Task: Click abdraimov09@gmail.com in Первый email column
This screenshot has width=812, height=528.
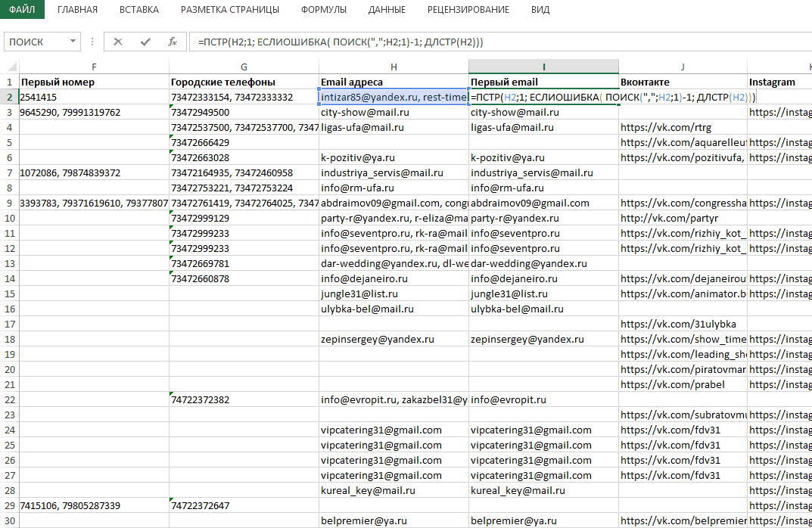Action: [544, 203]
